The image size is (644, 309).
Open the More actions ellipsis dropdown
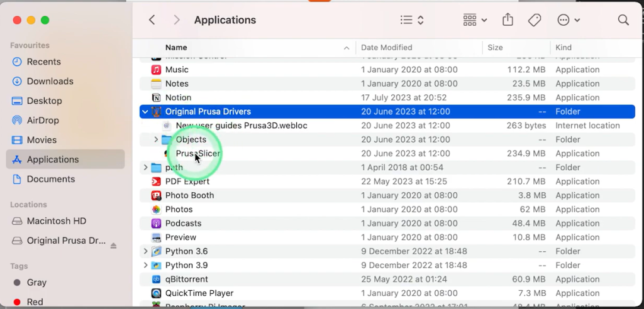pyautogui.click(x=569, y=20)
